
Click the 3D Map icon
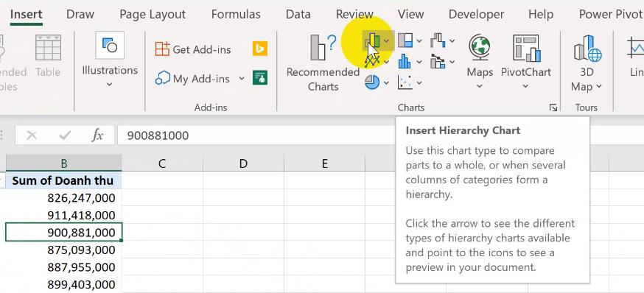pos(588,49)
